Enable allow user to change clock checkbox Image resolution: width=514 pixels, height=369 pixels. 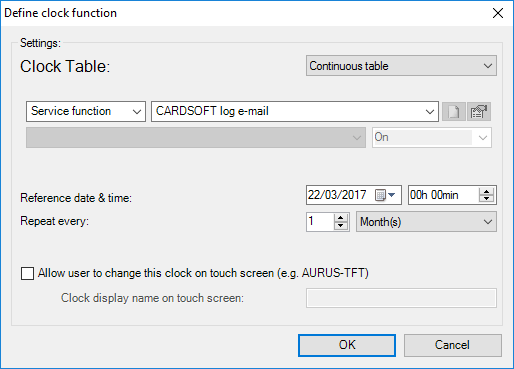(27, 273)
